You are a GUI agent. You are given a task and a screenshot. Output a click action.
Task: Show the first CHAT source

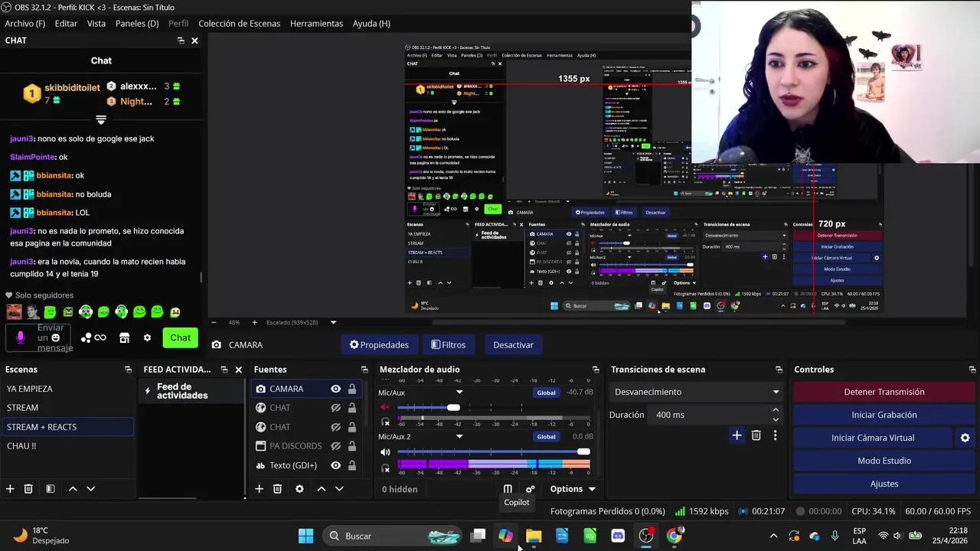pyautogui.click(x=335, y=408)
